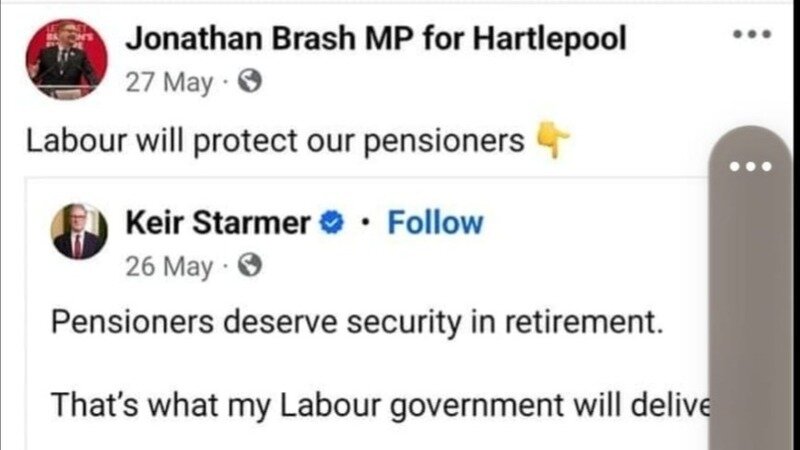Click the 26 May post timestamp
This screenshot has width=800, height=450.
pyautogui.click(x=169, y=266)
